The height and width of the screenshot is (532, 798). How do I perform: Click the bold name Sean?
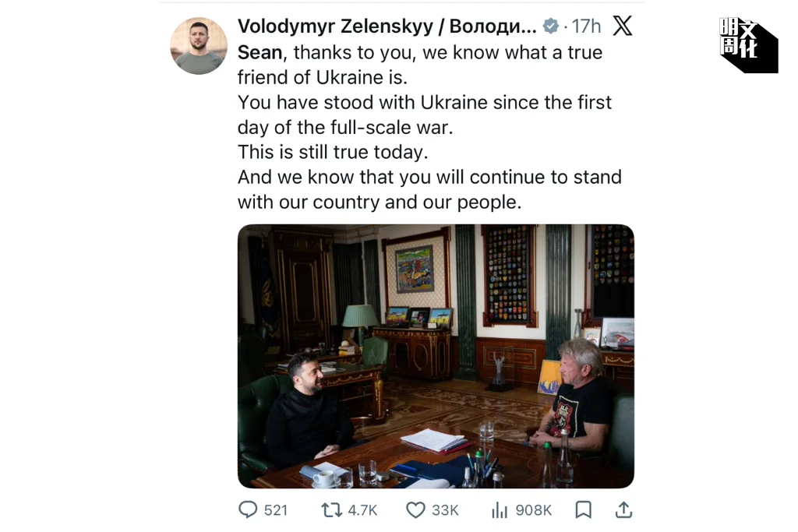(x=260, y=52)
